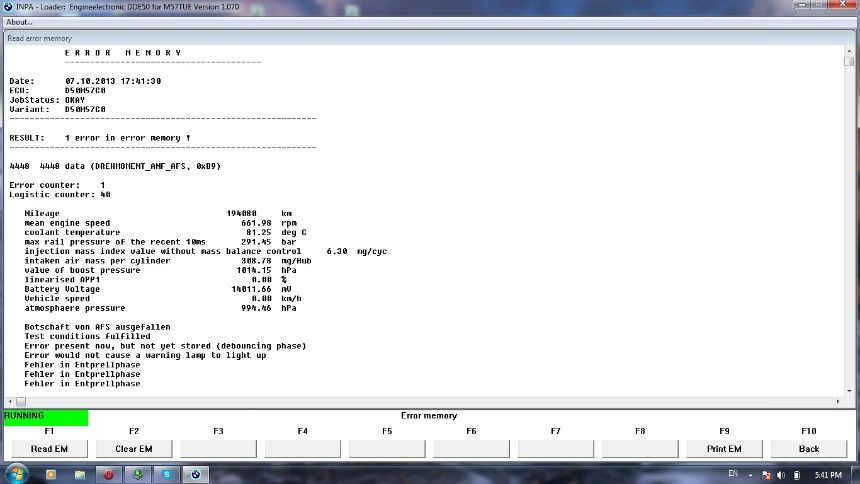Open Windows Explorer folder icon in taskbar
Screen dimensions: 860x484
click(79, 474)
